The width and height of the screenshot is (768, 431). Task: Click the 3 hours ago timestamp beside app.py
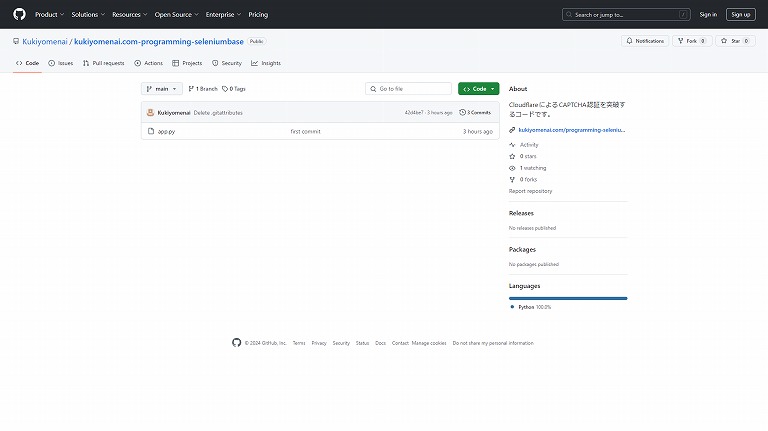coord(478,131)
